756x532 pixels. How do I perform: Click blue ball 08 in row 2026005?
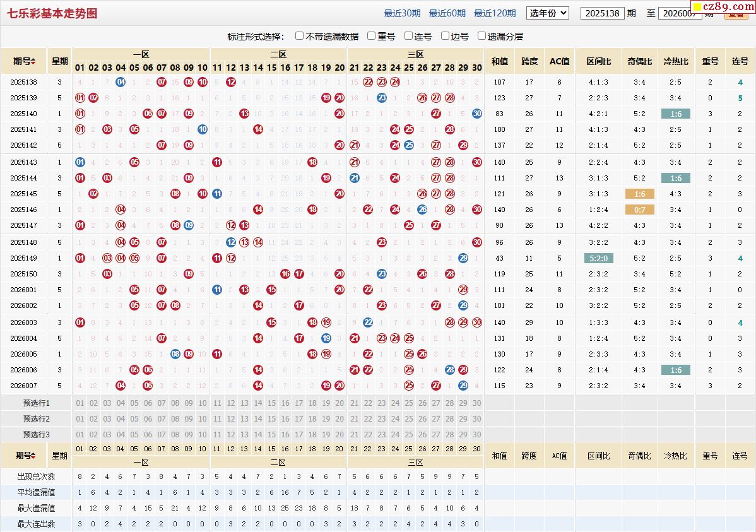[x=175, y=354]
